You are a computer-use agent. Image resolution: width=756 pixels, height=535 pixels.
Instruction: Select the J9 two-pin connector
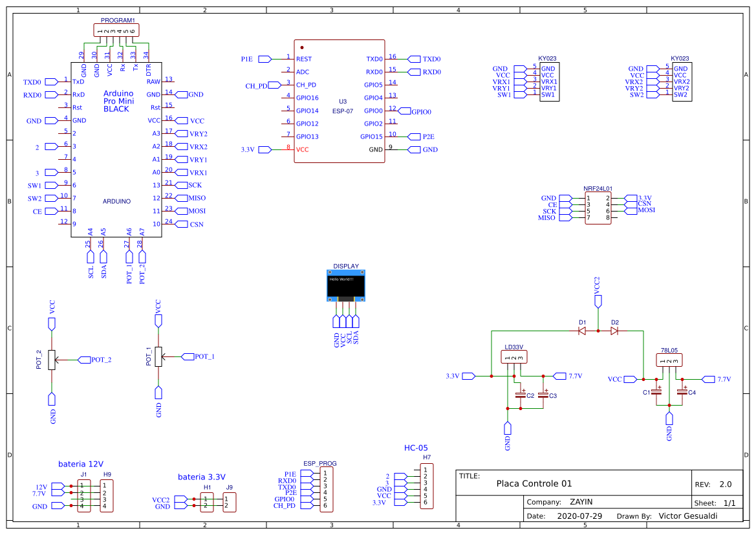(x=230, y=502)
